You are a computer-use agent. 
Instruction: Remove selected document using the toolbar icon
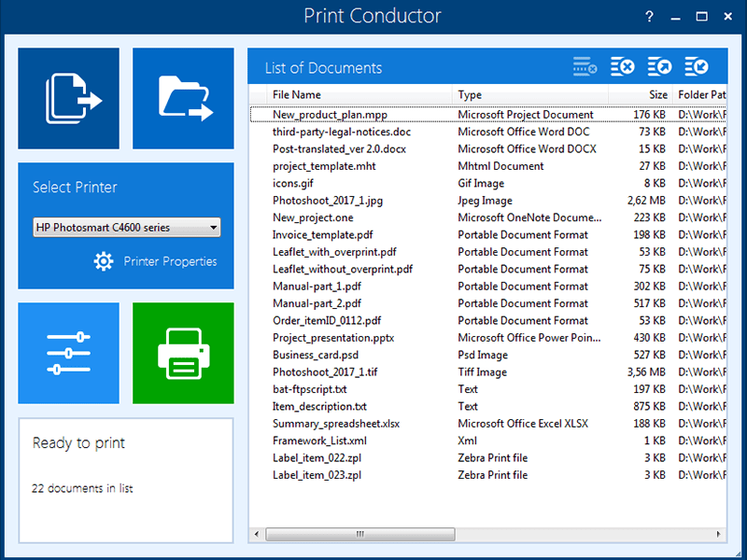[x=584, y=66]
